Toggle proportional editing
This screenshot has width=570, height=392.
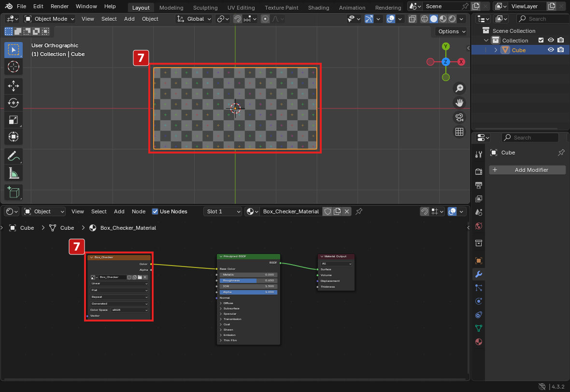(x=265, y=19)
